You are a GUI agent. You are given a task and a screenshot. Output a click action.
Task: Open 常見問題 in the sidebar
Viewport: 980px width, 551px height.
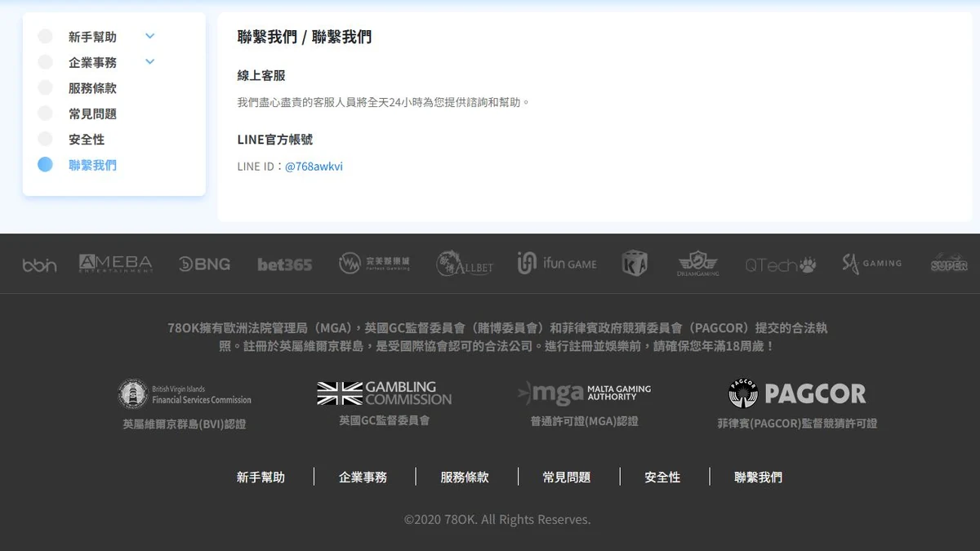(92, 113)
